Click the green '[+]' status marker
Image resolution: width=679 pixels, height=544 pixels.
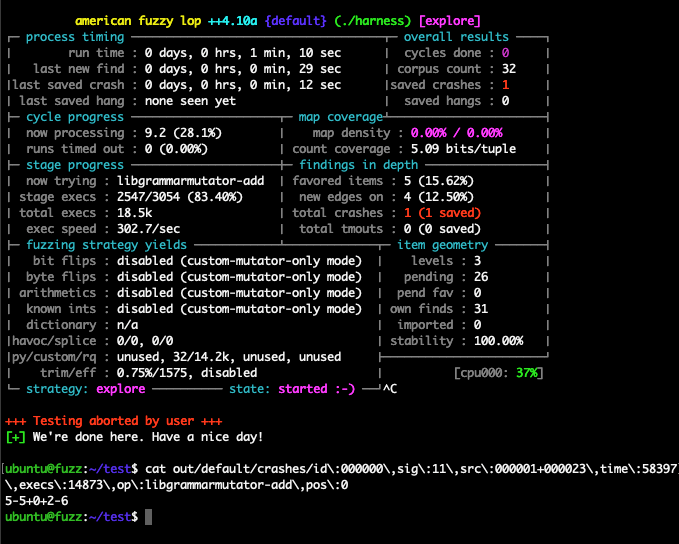click(x=15, y=437)
